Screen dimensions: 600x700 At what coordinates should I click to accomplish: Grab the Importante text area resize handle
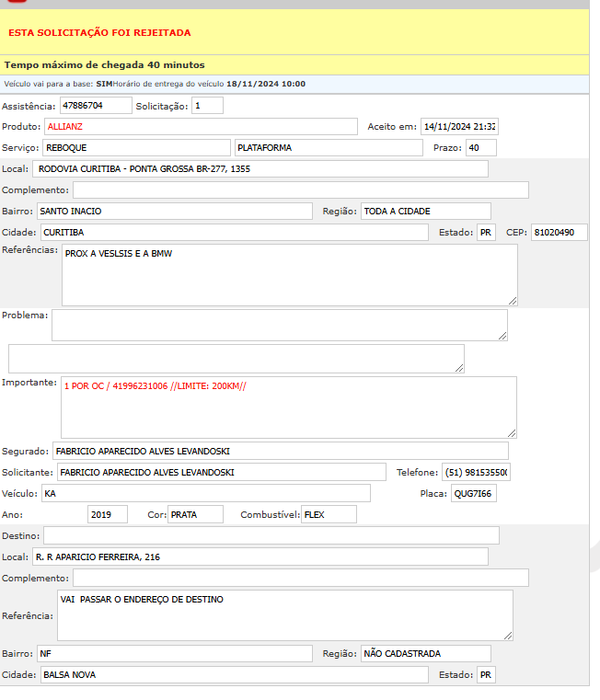point(512,433)
